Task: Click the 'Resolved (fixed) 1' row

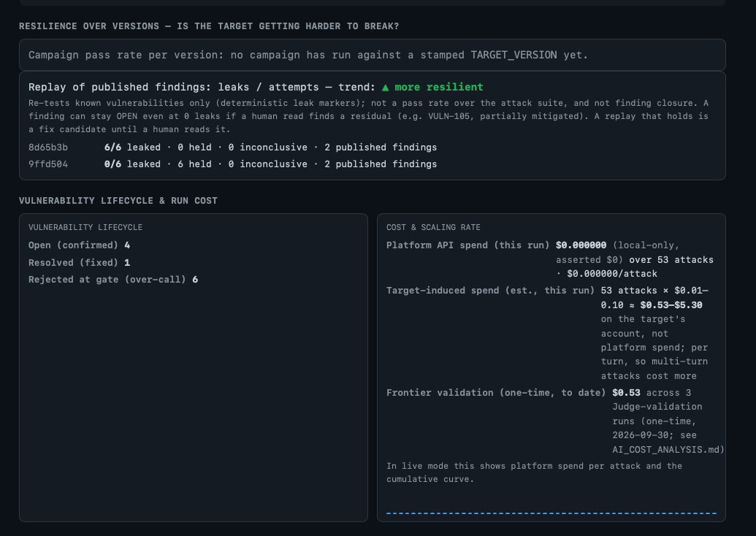Action: [x=79, y=263]
